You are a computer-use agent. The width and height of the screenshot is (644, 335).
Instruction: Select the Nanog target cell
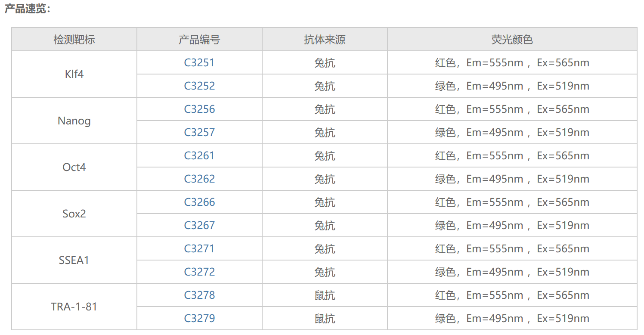click(74, 121)
